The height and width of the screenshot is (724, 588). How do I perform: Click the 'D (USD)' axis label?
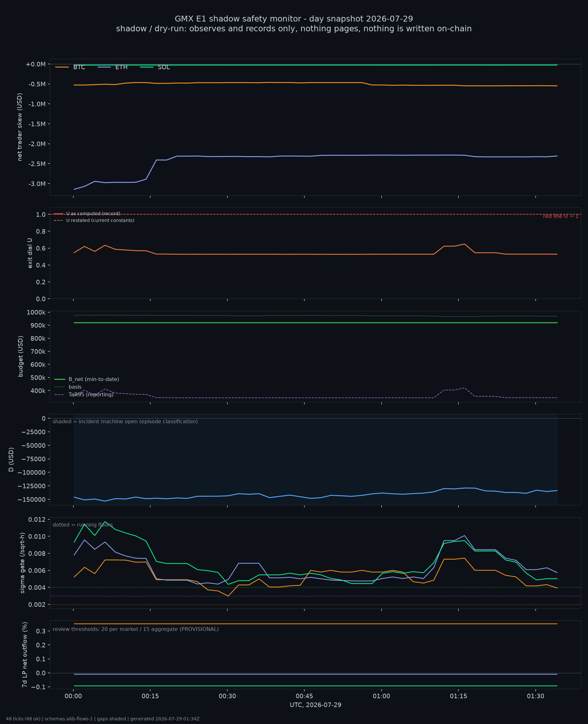click(x=11, y=460)
